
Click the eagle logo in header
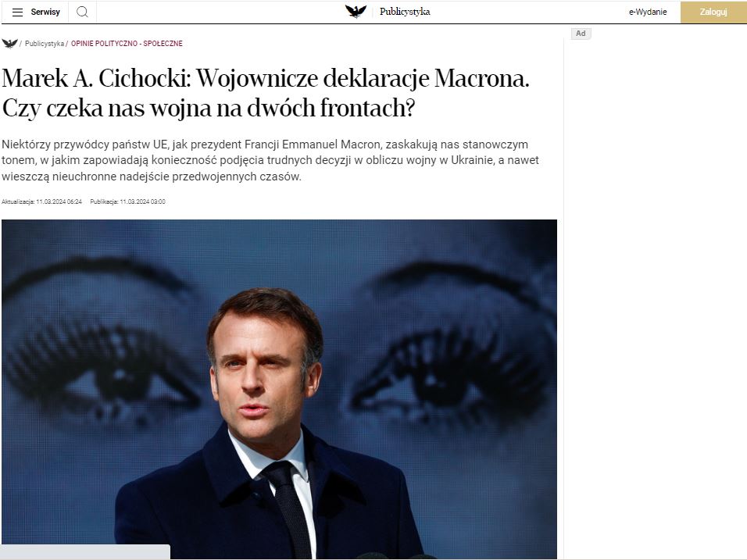pos(356,12)
